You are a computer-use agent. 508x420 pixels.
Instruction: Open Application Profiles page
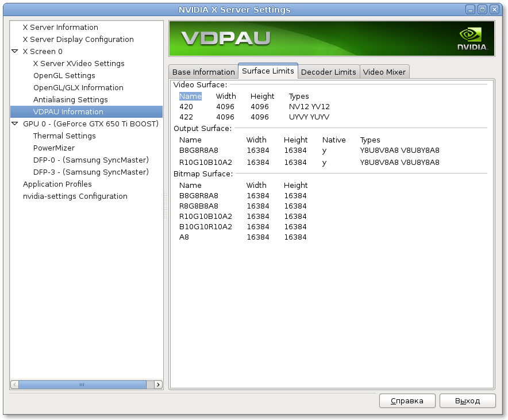click(x=57, y=184)
